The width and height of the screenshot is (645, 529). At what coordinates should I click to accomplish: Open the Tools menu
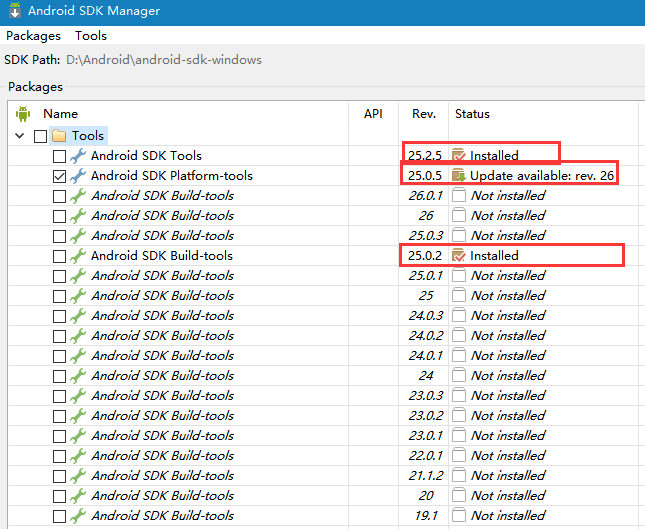[x=91, y=36]
